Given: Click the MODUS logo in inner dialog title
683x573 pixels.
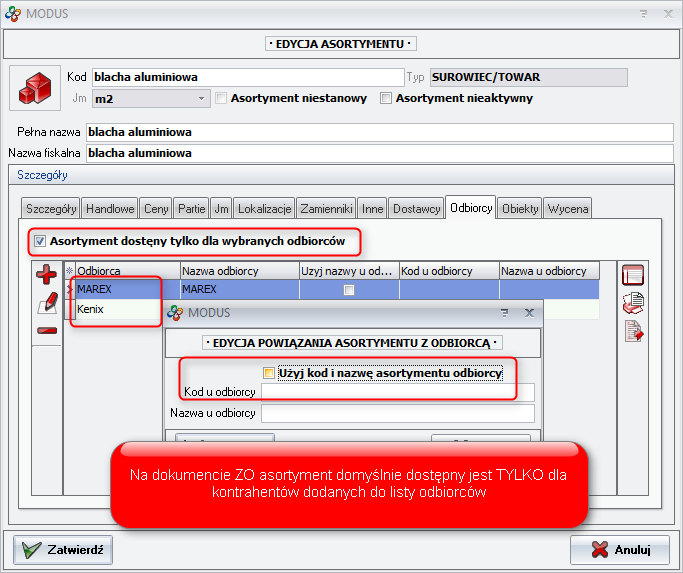Looking at the screenshot, I should (x=175, y=313).
